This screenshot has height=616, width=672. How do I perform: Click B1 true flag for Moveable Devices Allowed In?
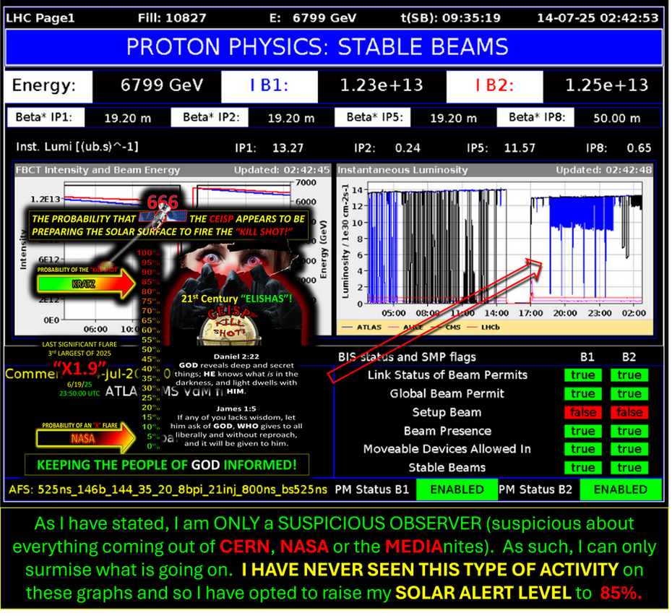pyautogui.click(x=583, y=449)
